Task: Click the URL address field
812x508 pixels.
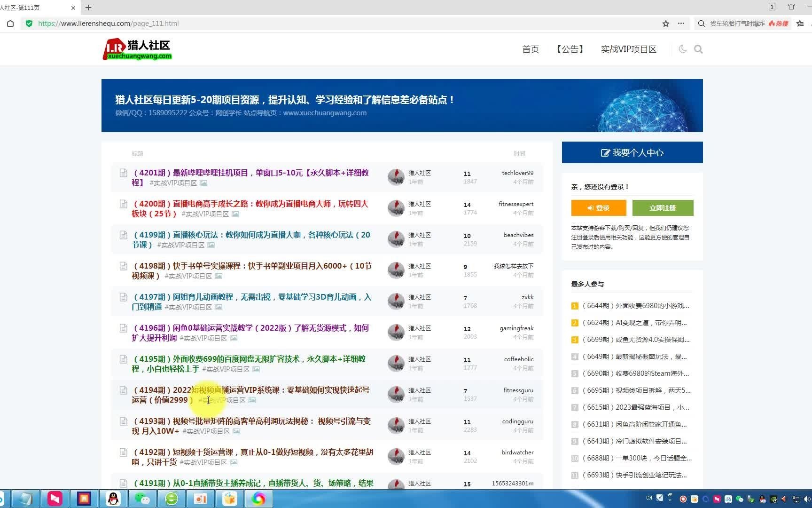Action: click(x=348, y=24)
